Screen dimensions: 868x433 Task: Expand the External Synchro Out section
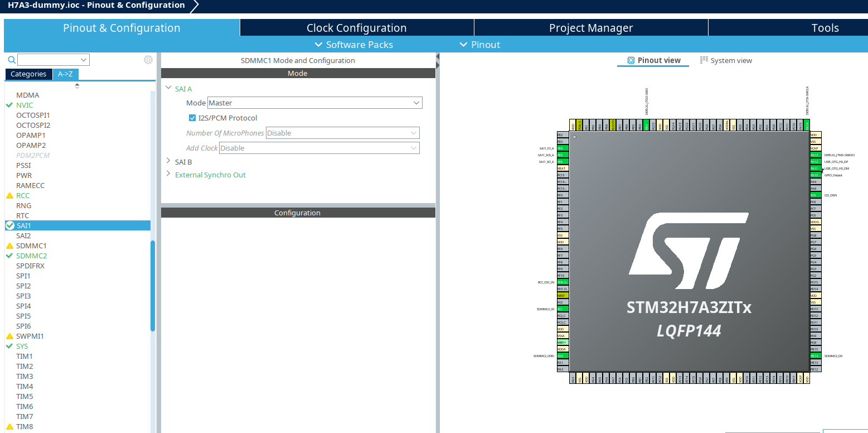[168, 174]
